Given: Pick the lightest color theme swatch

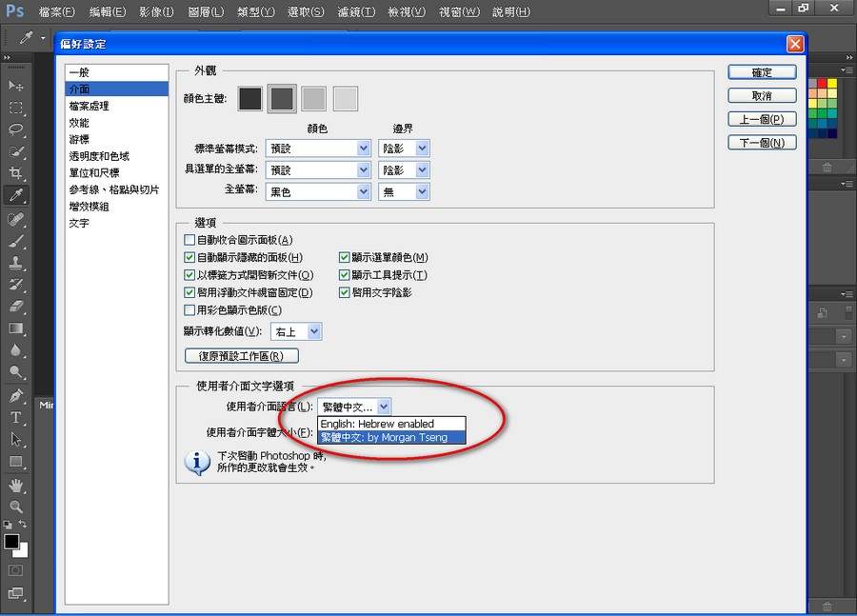Looking at the screenshot, I should (x=346, y=99).
